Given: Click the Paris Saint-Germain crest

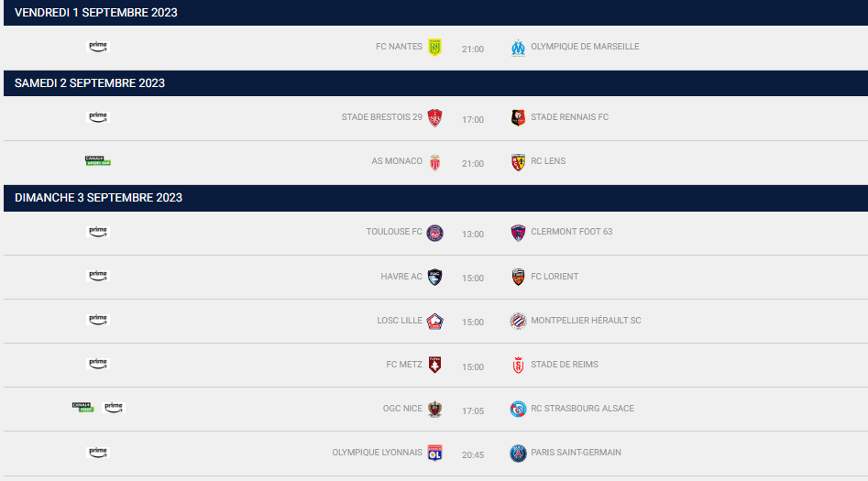Looking at the screenshot, I should (x=519, y=454).
